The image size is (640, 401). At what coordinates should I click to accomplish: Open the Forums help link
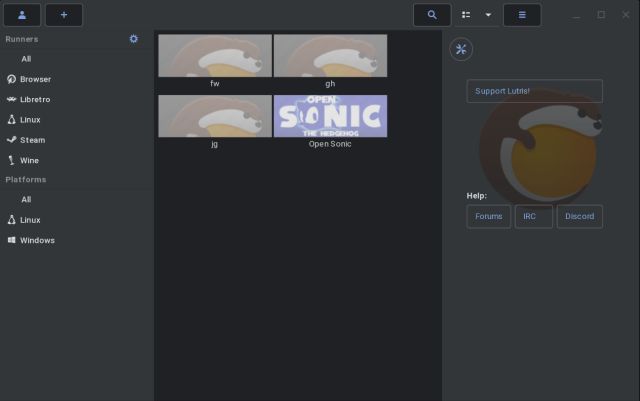point(488,216)
